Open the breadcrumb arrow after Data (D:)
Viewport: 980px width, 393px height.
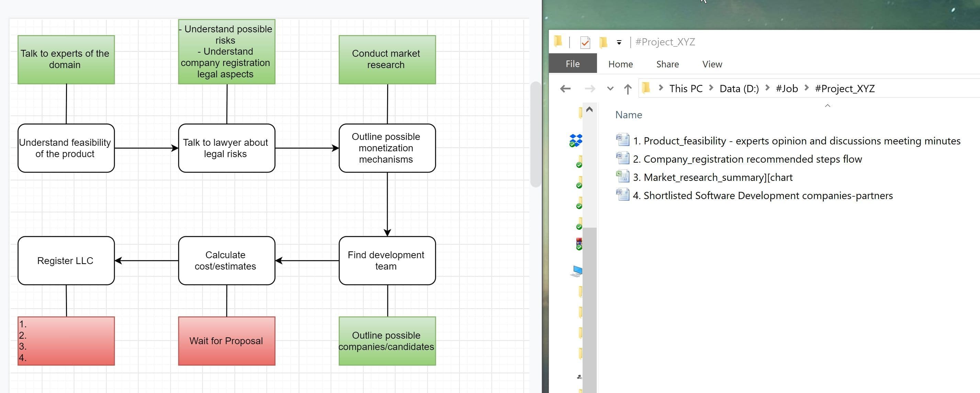(x=767, y=88)
